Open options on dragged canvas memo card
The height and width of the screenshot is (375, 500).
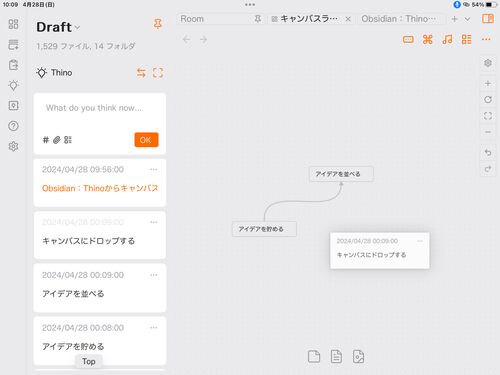tap(420, 241)
